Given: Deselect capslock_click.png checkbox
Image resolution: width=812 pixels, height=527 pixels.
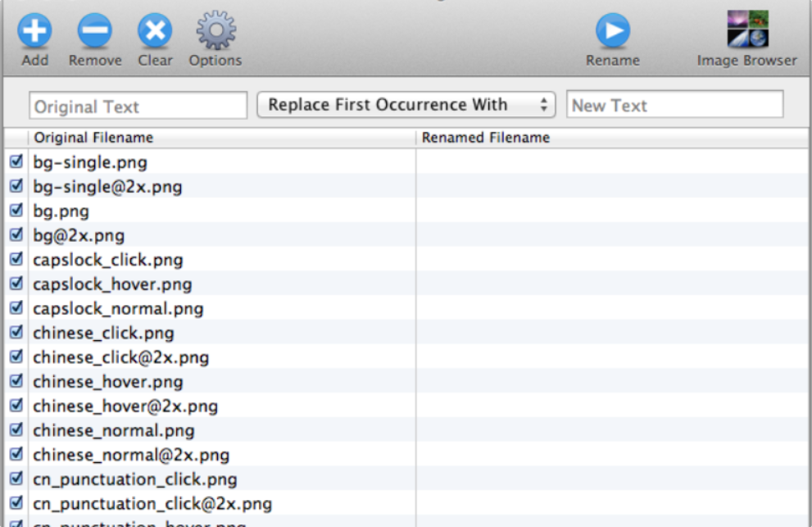Looking at the screenshot, I should click(x=16, y=258).
